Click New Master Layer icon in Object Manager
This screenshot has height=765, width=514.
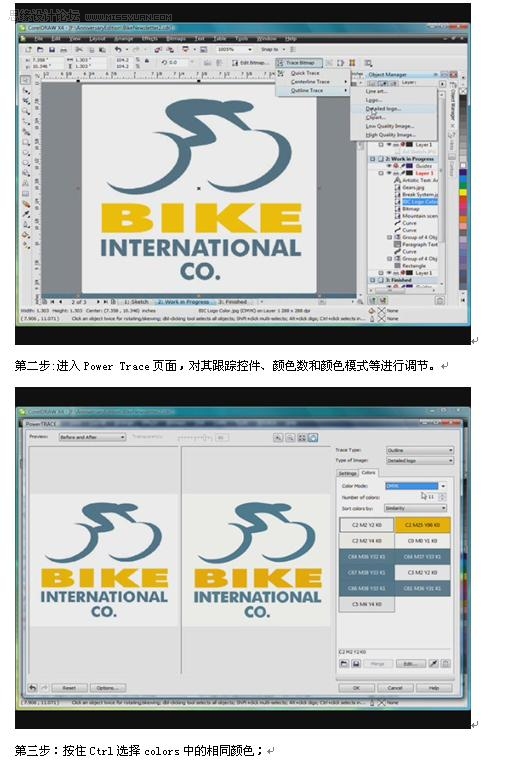tap(382, 301)
